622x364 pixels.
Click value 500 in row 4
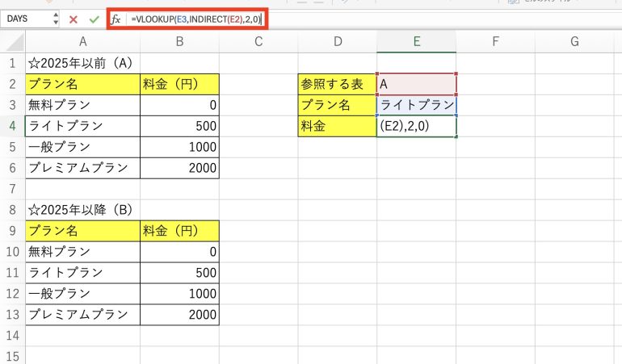[x=179, y=126]
